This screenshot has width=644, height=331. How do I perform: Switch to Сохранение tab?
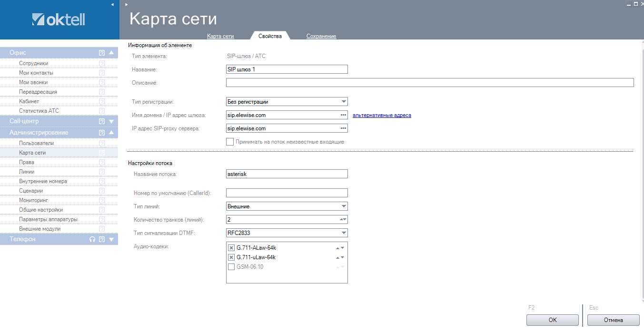pyautogui.click(x=321, y=36)
